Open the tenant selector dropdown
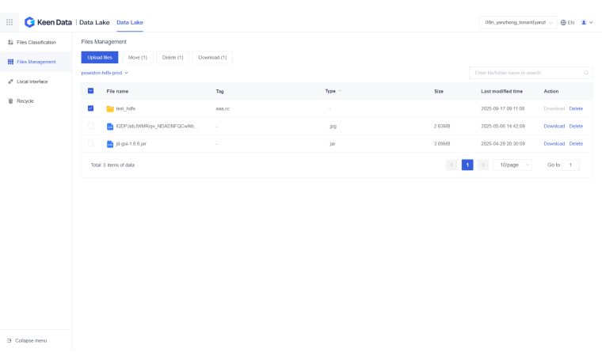This screenshot has width=602, height=364. point(519,22)
